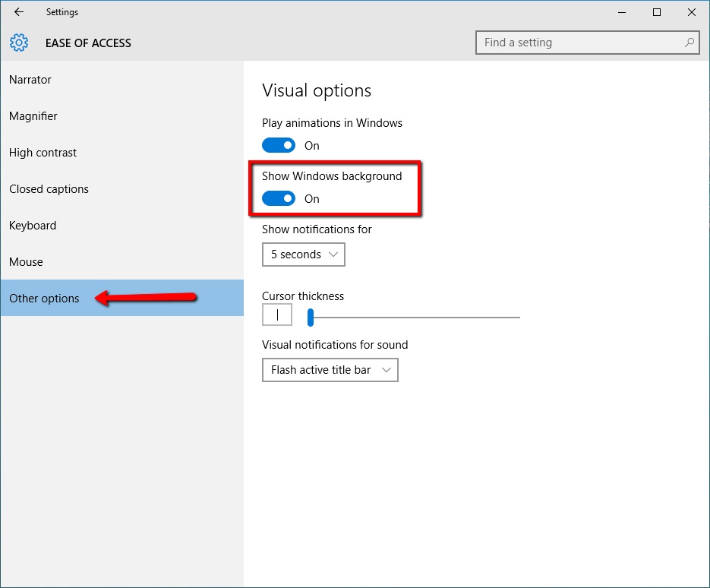The height and width of the screenshot is (588, 710).
Task: Close the Settings window
Action: click(x=692, y=12)
